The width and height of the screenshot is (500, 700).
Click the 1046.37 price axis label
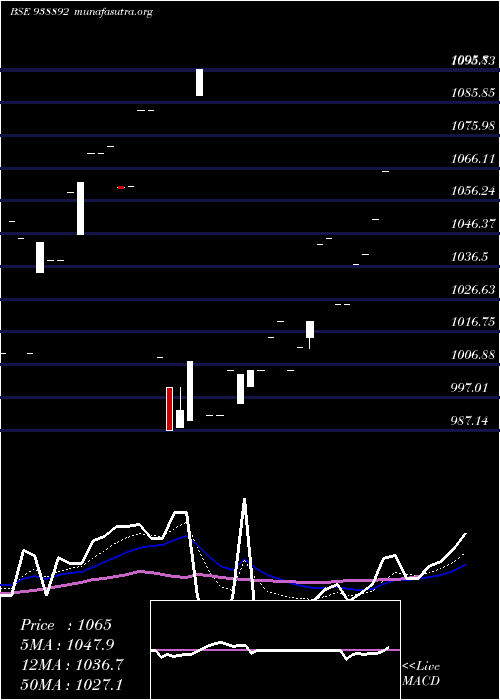473,224
